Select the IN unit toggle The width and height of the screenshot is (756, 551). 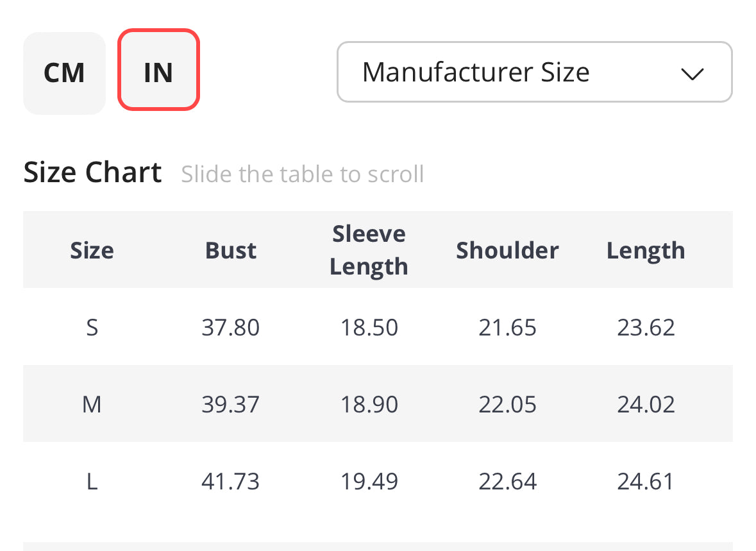pyautogui.click(x=158, y=69)
